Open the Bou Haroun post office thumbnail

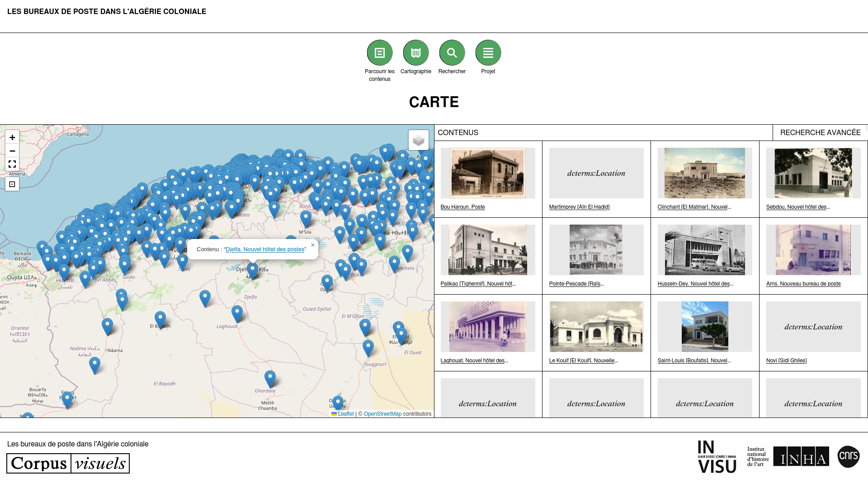488,173
